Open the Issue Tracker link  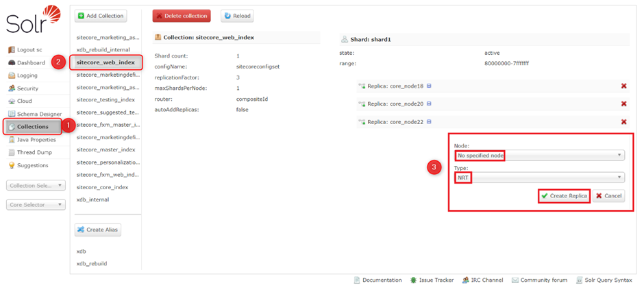[432, 280]
